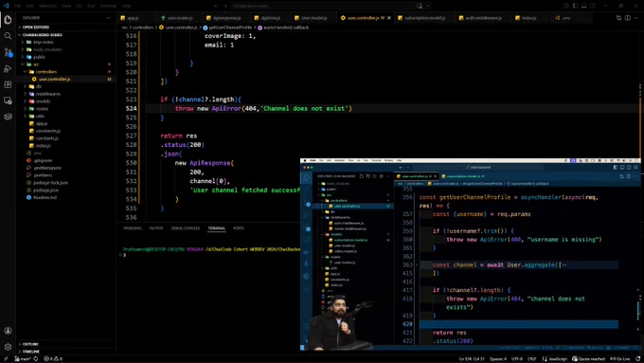
Task: Toggle the primary side bar layout button
Action: click(575, 6)
